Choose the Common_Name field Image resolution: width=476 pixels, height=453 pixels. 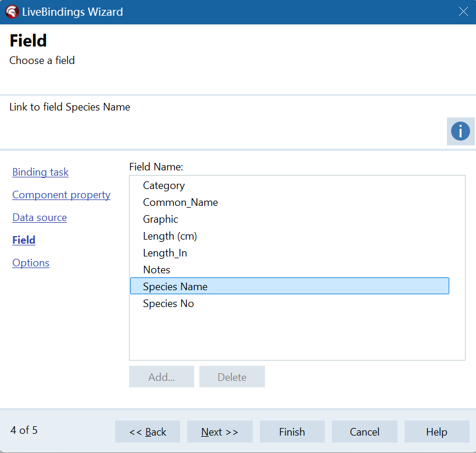coord(289,202)
